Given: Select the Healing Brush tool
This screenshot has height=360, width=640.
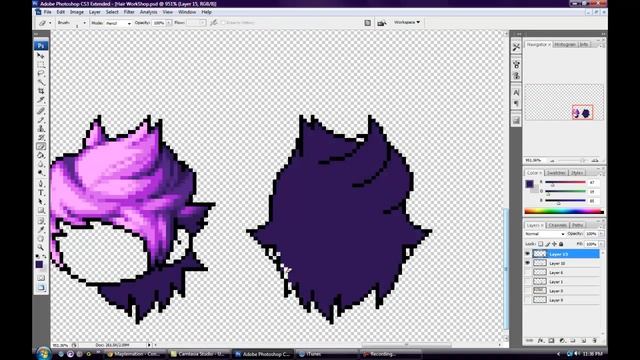Looking at the screenshot, I should tap(41, 111).
